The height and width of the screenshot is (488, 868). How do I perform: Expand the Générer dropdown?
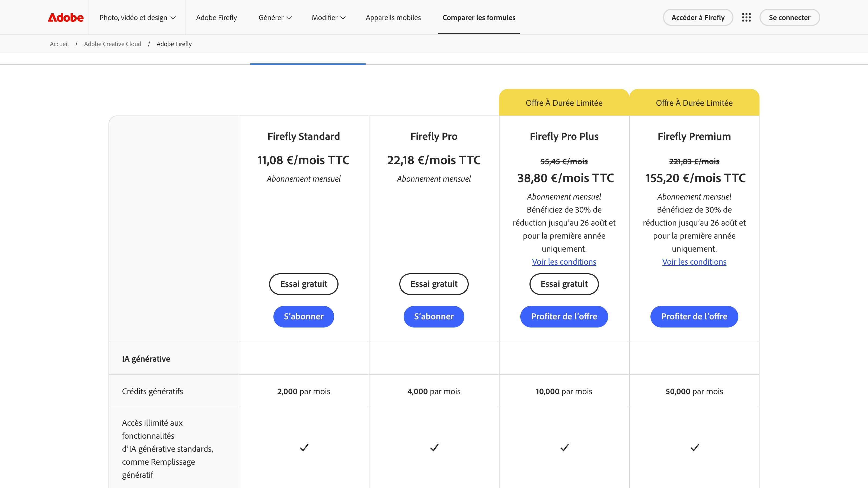coord(275,18)
